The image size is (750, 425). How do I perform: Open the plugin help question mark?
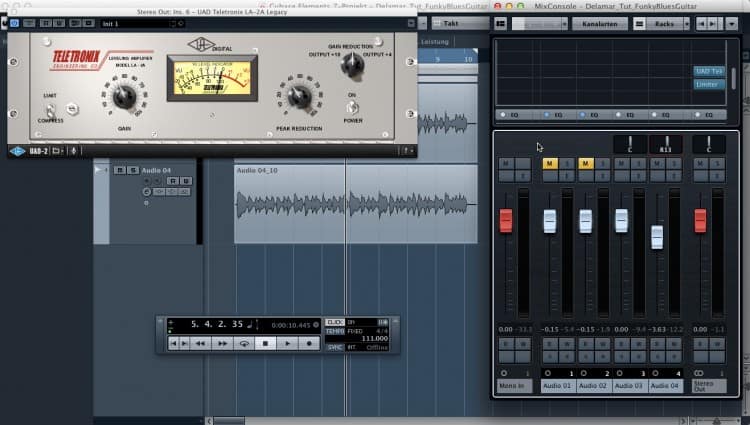tap(407, 150)
